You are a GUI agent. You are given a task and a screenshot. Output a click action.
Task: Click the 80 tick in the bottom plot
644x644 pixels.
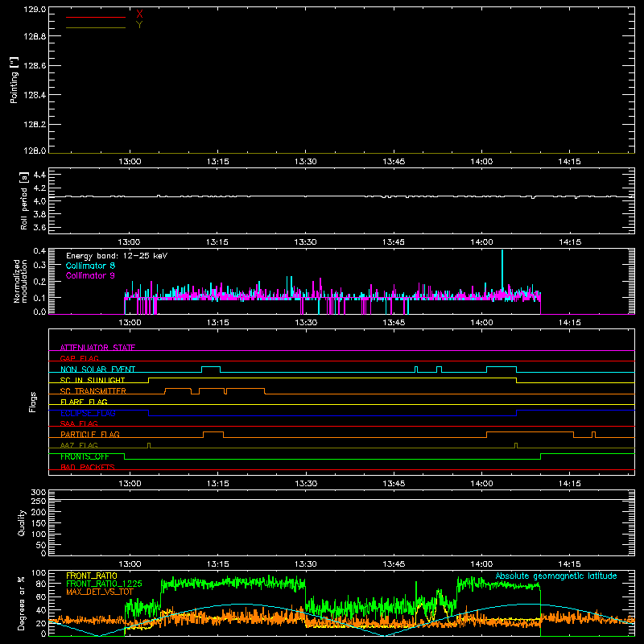[41, 584]
